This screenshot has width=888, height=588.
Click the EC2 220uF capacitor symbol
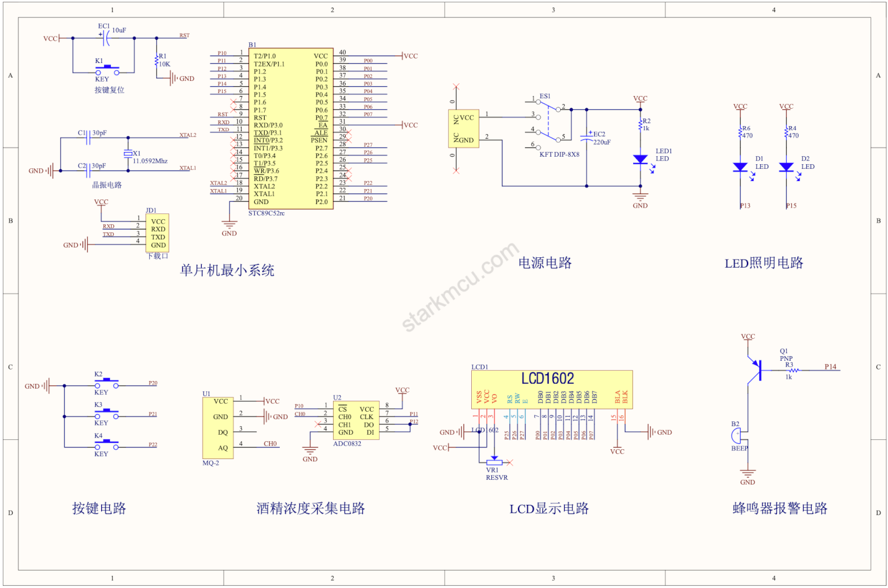click(x=587, y=137)
